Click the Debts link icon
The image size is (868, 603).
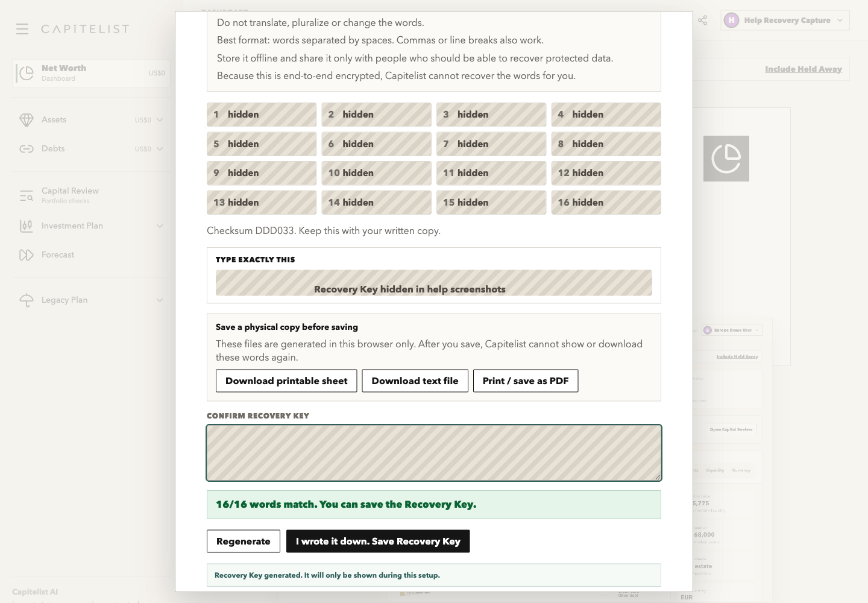pyautogui.click(x=27, y=149)
